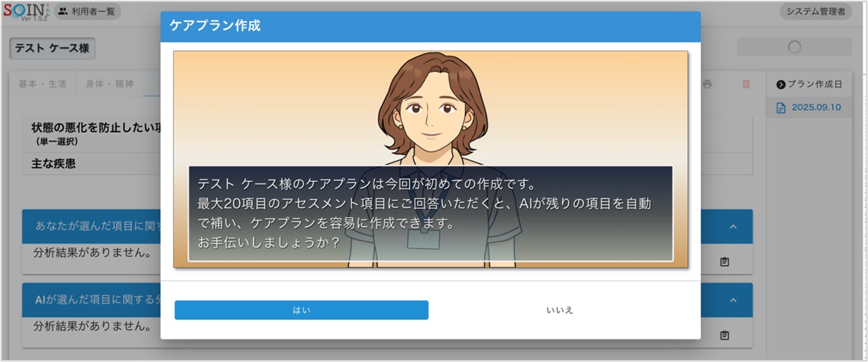Click the printer icon in the toolbar
Screen dimensions: 868x362
pos(708,84)
